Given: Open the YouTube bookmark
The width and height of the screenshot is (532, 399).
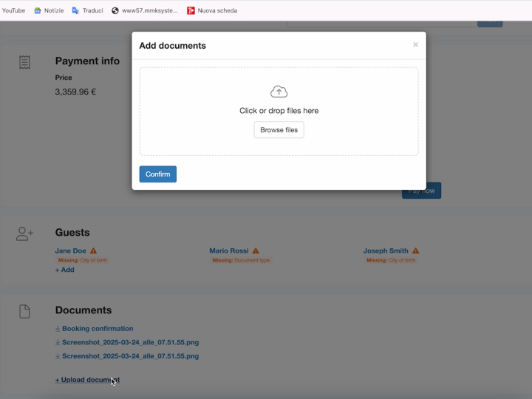Looking at the screenshot, I should coord(13,10).
